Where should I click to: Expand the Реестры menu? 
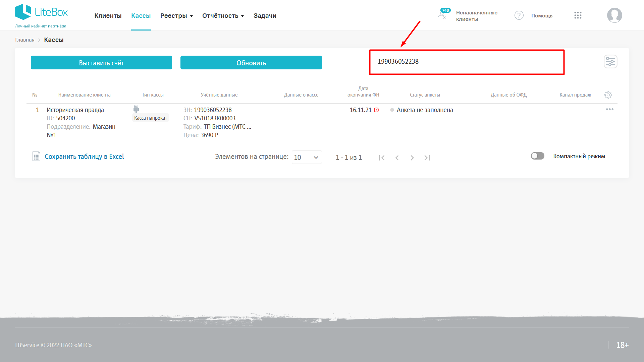(x=177, y=16)
